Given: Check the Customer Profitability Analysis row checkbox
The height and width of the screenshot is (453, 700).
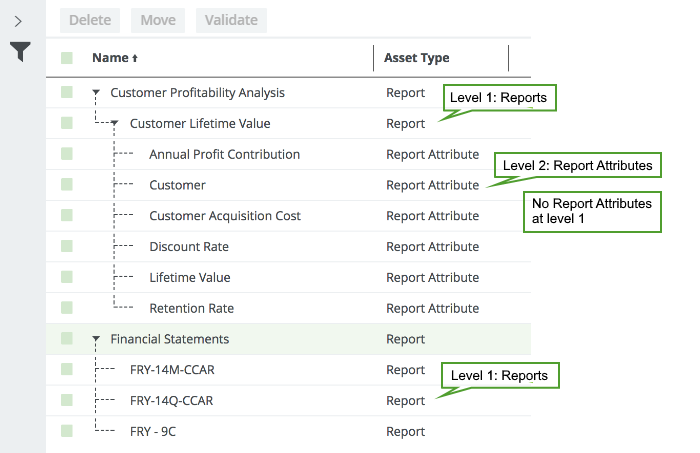Looking at the screenshot, I should (67, 93).
